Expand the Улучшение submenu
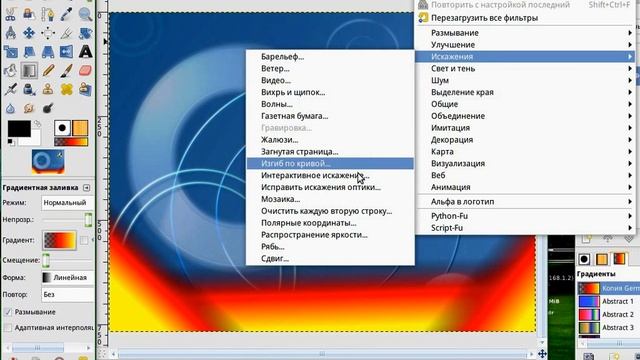This screenshot has width=640, height=360. click(x=524, y=44)
